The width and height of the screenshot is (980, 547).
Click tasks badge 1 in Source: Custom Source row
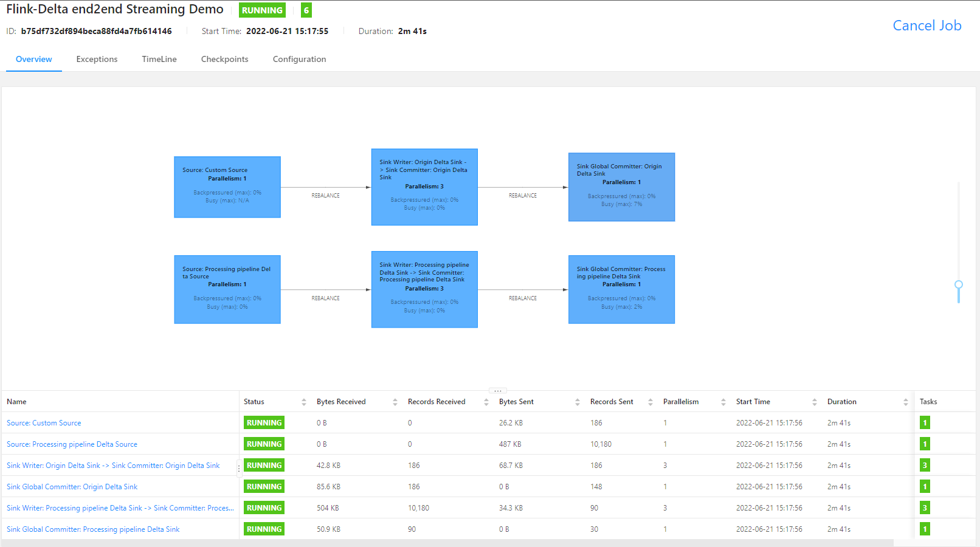pos(925,423)
